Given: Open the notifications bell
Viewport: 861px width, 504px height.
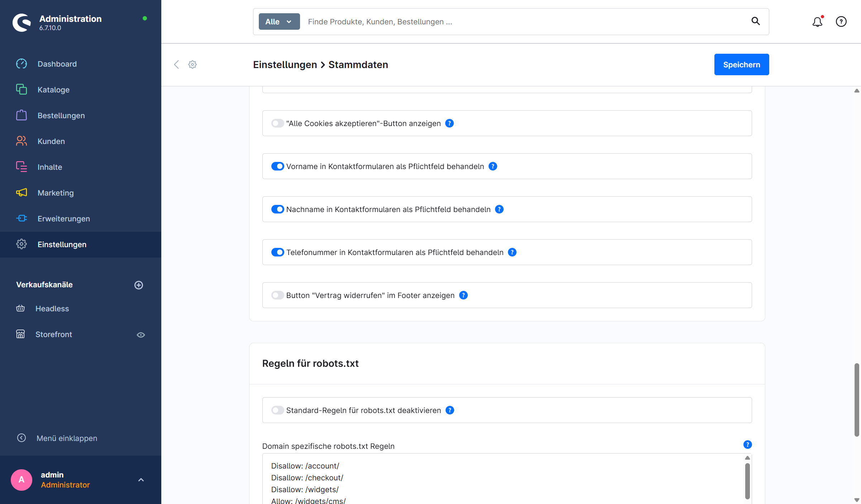Looking at the screenshot, I should pos(817,22).
